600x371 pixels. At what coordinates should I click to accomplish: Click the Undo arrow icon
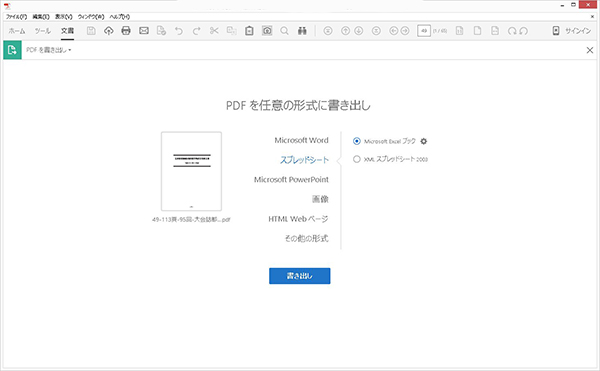click(x=179, y=31)
